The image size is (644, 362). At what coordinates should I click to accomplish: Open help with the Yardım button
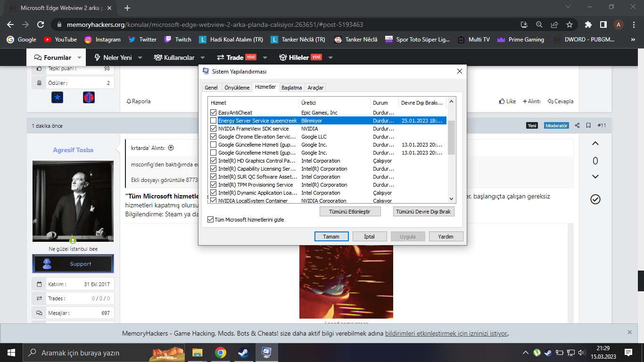[446, 236]
